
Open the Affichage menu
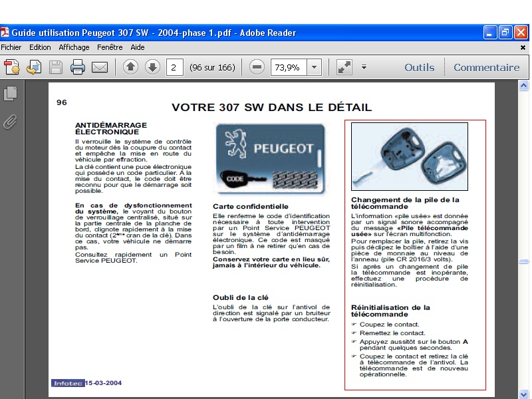[74, 47]
